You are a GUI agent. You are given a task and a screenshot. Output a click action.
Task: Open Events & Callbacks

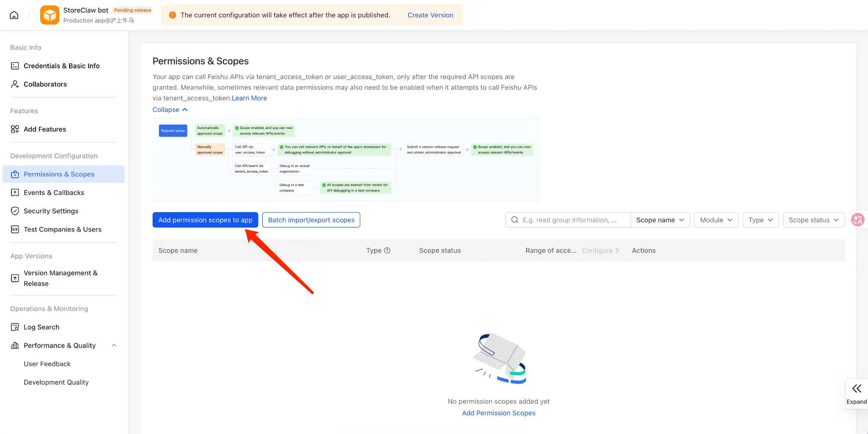[x=64, y=193]
